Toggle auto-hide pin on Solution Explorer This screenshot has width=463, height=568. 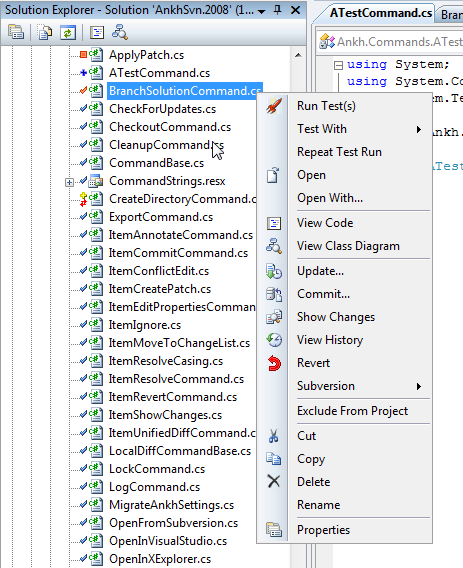pyautogui.click(x=278, y=10)
